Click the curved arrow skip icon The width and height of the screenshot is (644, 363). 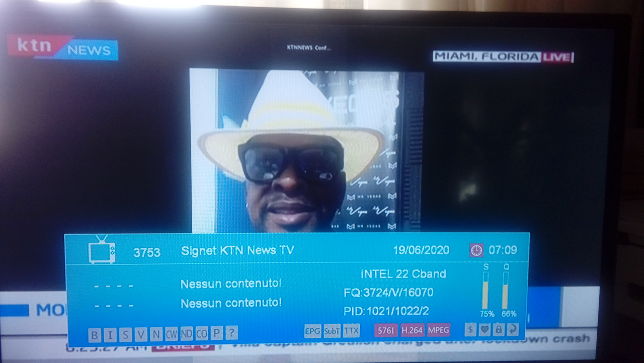[512, 329]
